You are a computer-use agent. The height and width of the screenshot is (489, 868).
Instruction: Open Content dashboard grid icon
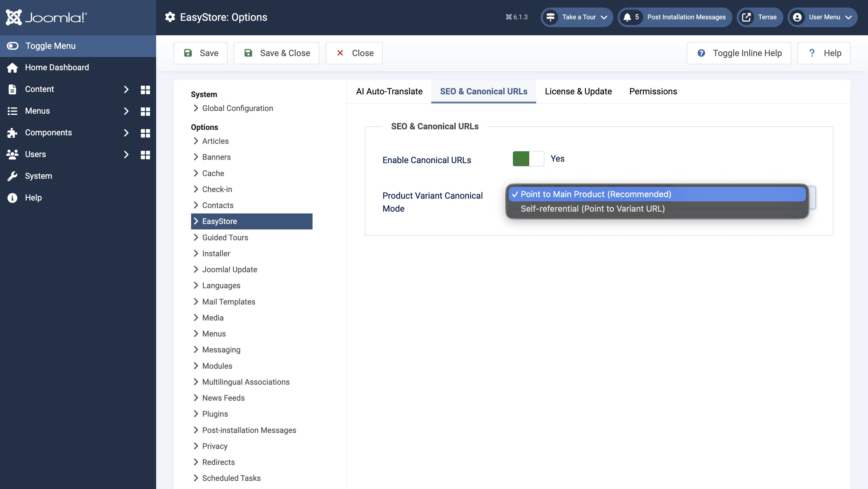pos(145,89)
